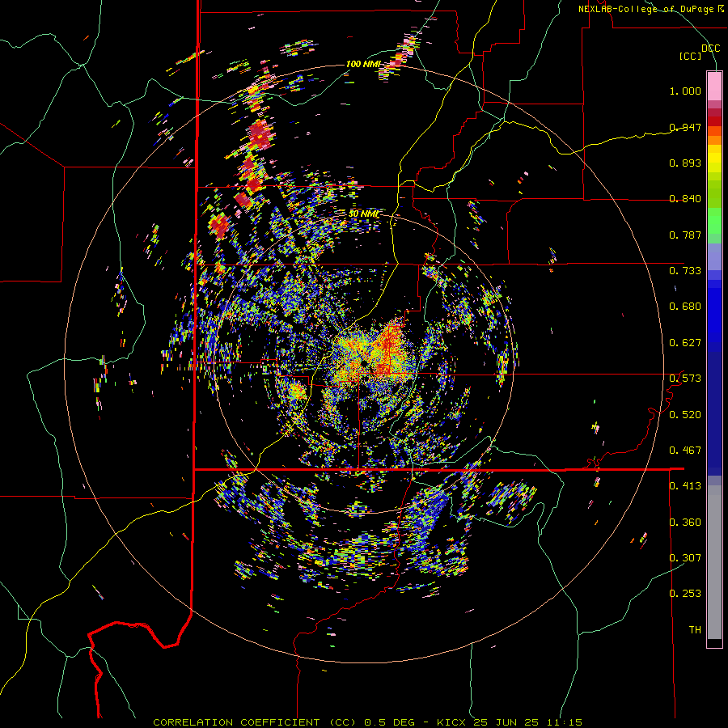This screenshot has height=728, width=728.
Task: Click the 0.893 legend value
Action: point(685,163)
